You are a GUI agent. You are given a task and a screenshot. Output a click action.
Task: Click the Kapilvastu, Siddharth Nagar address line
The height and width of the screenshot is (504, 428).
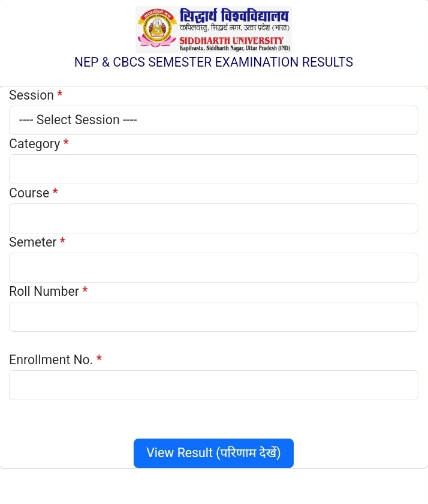[234, 47]
